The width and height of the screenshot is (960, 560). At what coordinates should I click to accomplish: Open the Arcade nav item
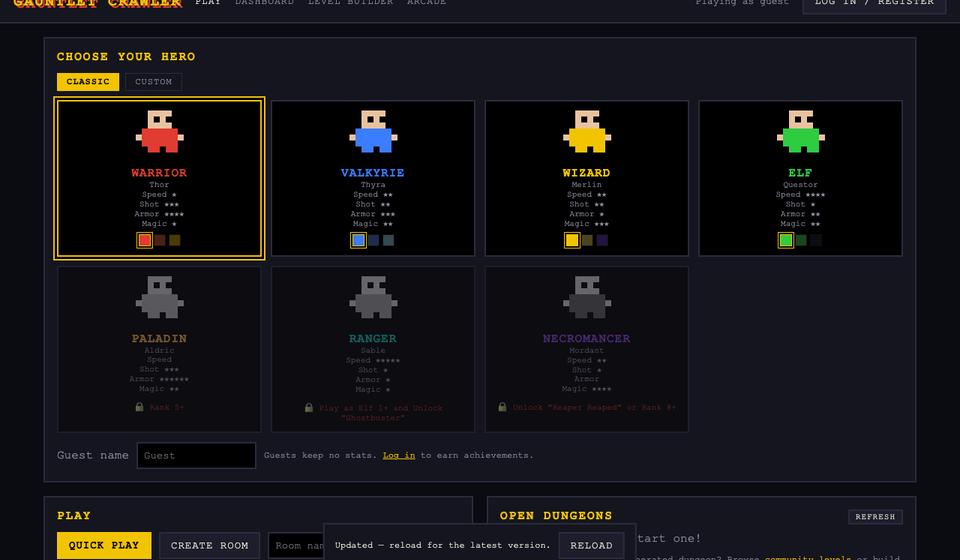[x=426, y=2]
